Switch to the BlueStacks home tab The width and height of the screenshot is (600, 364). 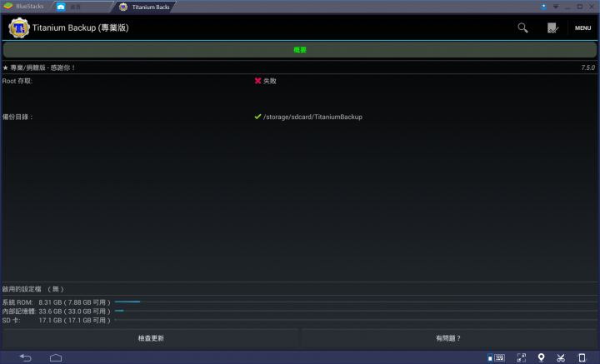point(82,7)
